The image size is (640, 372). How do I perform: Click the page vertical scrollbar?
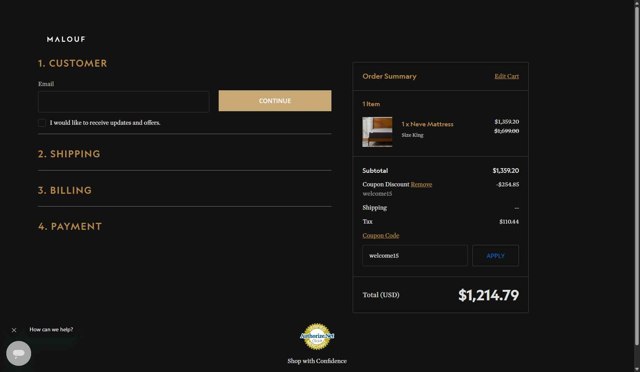[637, 176]
